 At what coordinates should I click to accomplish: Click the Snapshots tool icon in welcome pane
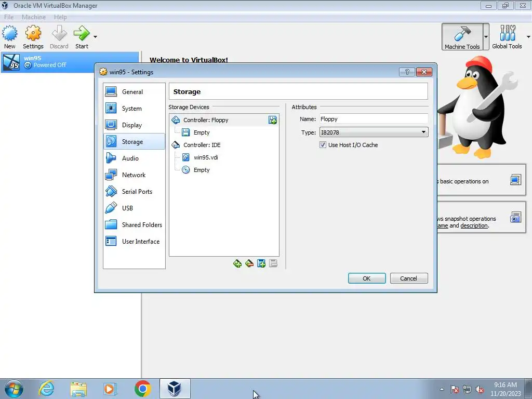[515, 217]
